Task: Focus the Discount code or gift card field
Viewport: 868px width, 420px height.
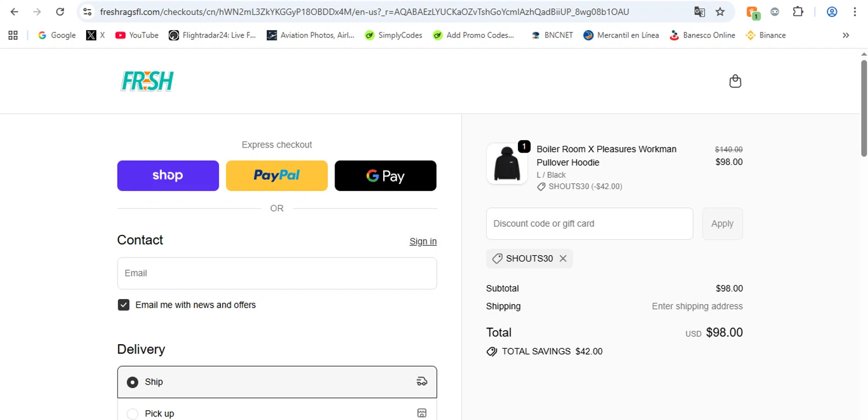Action: [589, 223]
